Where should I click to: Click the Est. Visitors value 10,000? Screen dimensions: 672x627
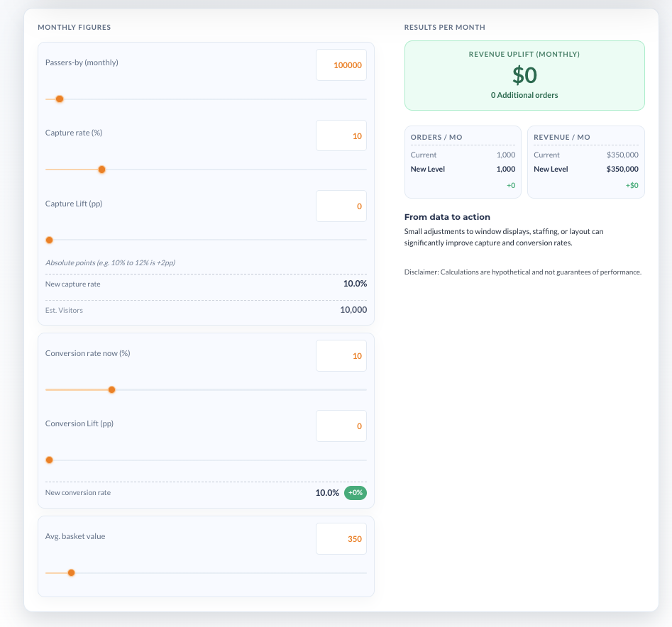[x=353, y=310]
